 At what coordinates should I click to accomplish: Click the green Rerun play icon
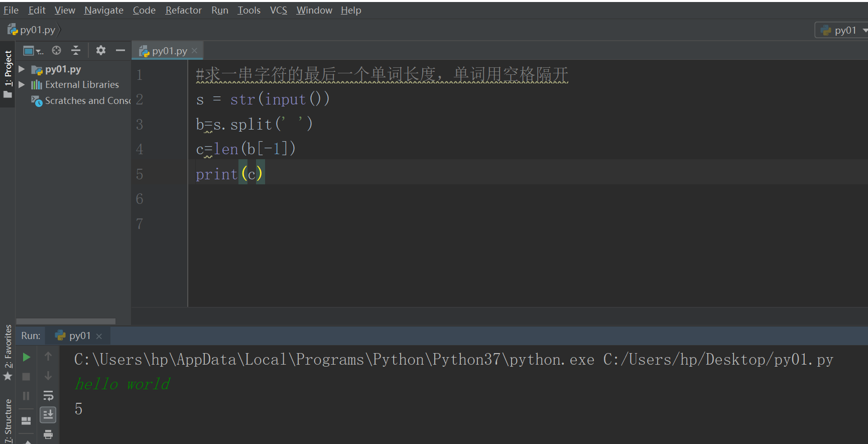click(27, 357)
